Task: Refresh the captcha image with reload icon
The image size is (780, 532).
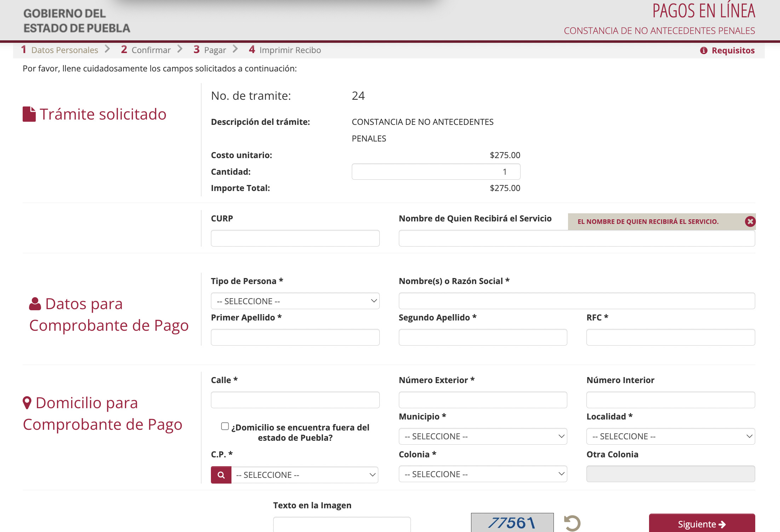Action: [x=572, y=523]
